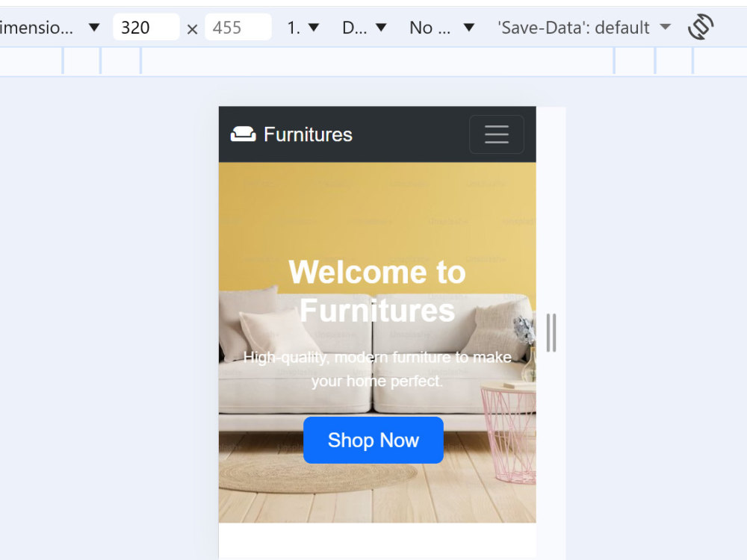
Task: Toggle the hamburger navigation menu
Action: pyautogui.click(x=497, y=134)
